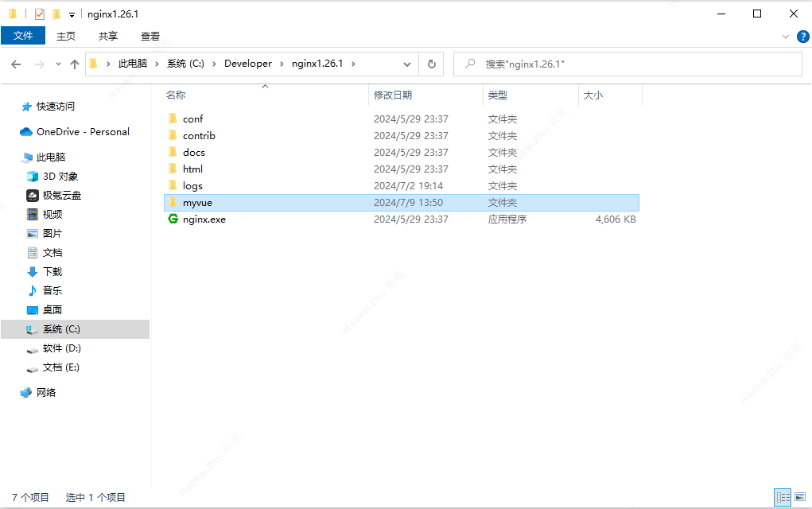Screen dimensions: 812x509
Task: Open the address bar history dropdown
Action: 407,64
